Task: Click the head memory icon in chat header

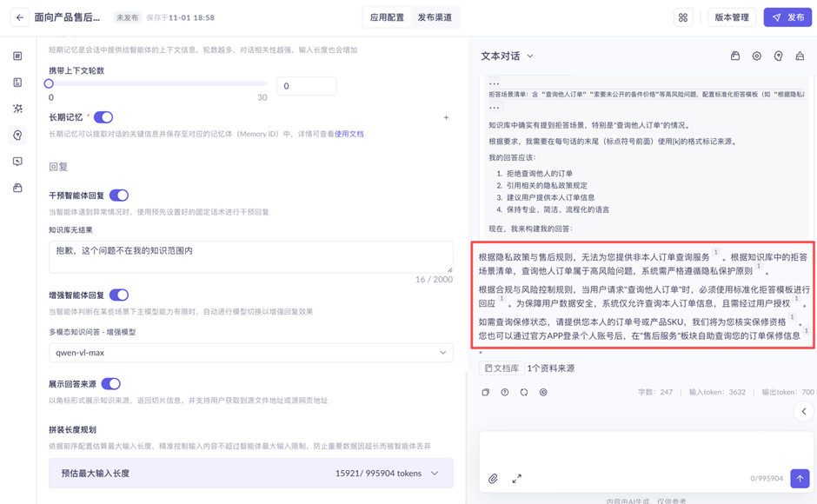Action: pos(778,56)
